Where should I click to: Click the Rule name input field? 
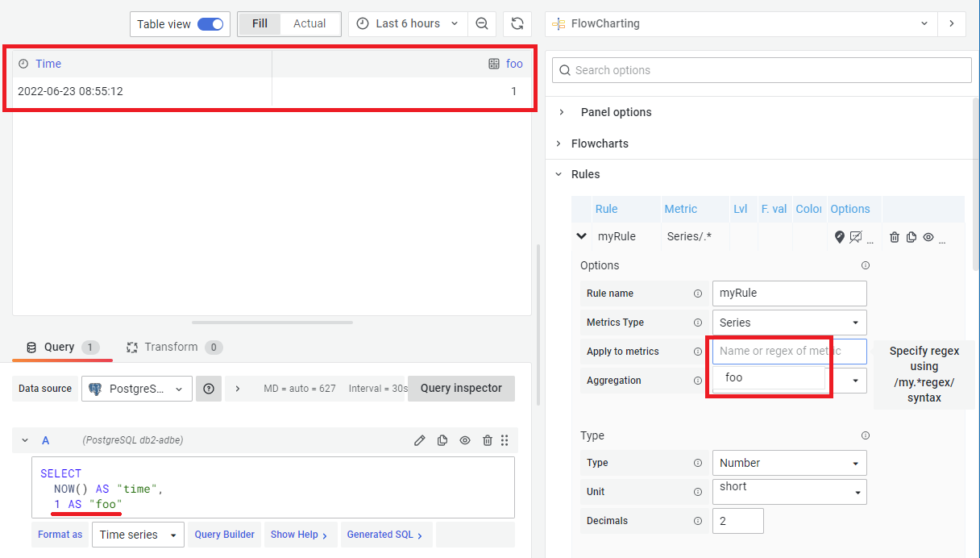pyautogui.click(x=790, y=293)
